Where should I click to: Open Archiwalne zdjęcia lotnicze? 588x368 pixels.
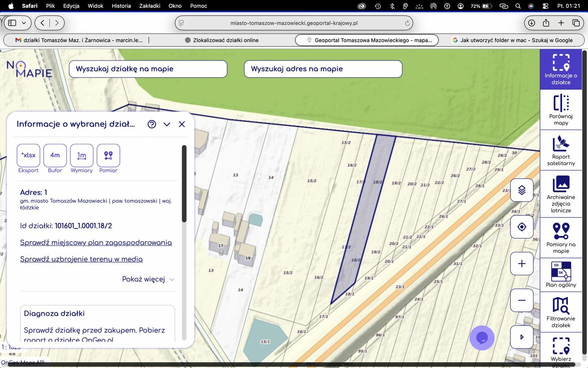tap(560, 194)
